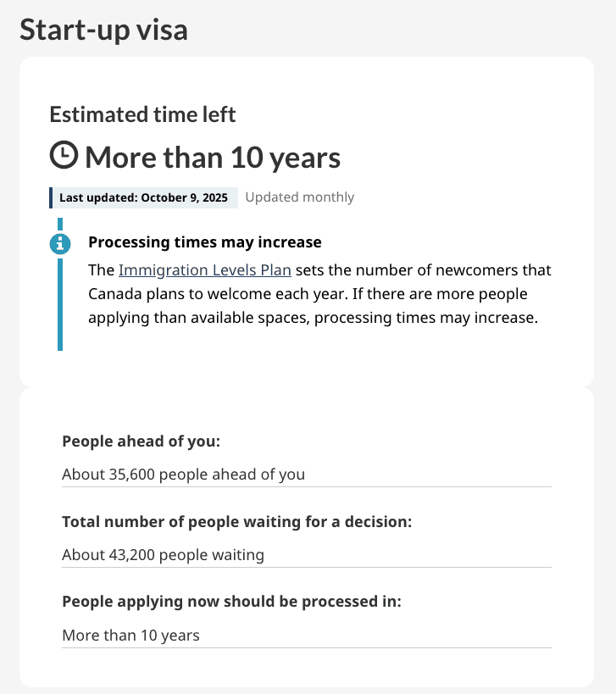This screenshot has width=616, height=694.
Task: Click the divider line under the 43,200 figure
Action: click(306, 567)
